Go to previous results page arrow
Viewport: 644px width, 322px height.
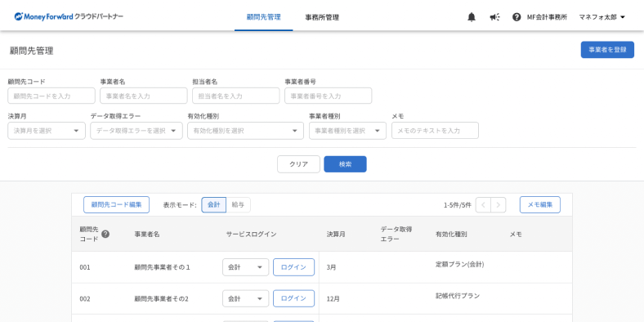pyautogui.click(x=484, y=205)
